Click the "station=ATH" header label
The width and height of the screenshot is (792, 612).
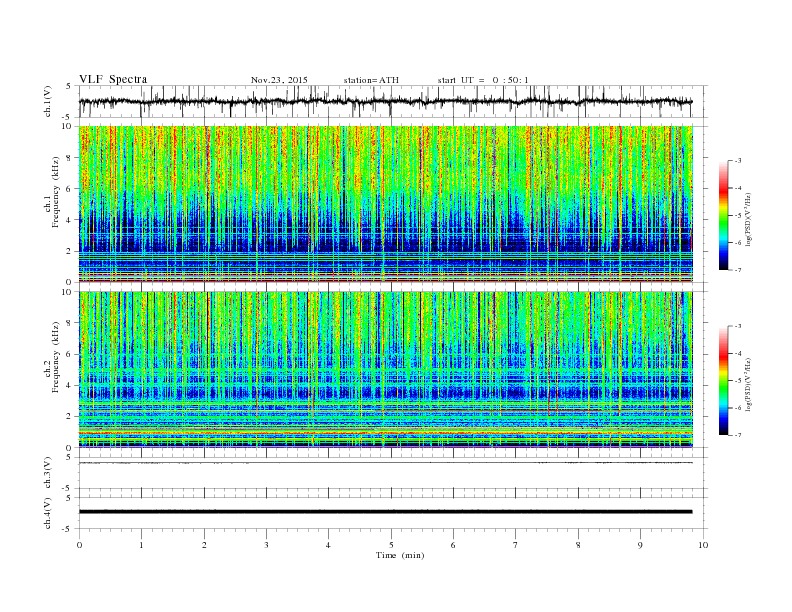click(x=371, y=80)
